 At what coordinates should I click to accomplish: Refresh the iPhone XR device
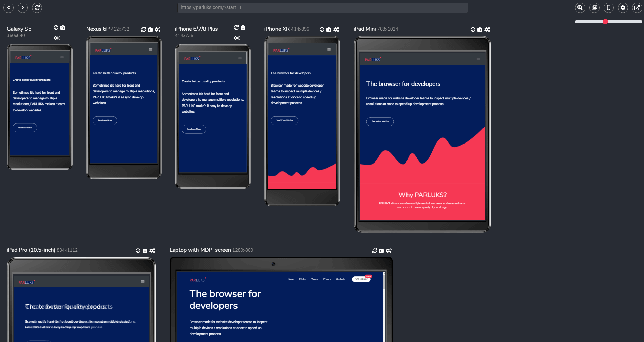[322, 30]
